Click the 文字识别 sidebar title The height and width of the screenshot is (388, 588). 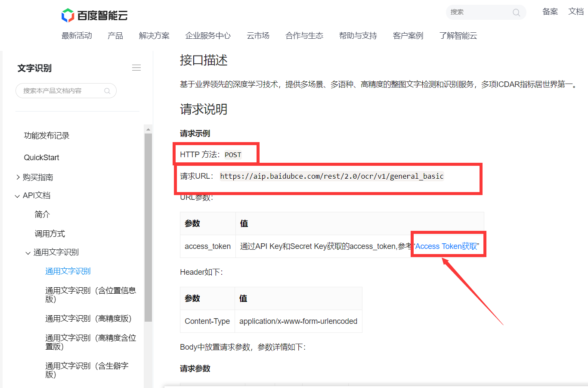[x=34, y=68]
